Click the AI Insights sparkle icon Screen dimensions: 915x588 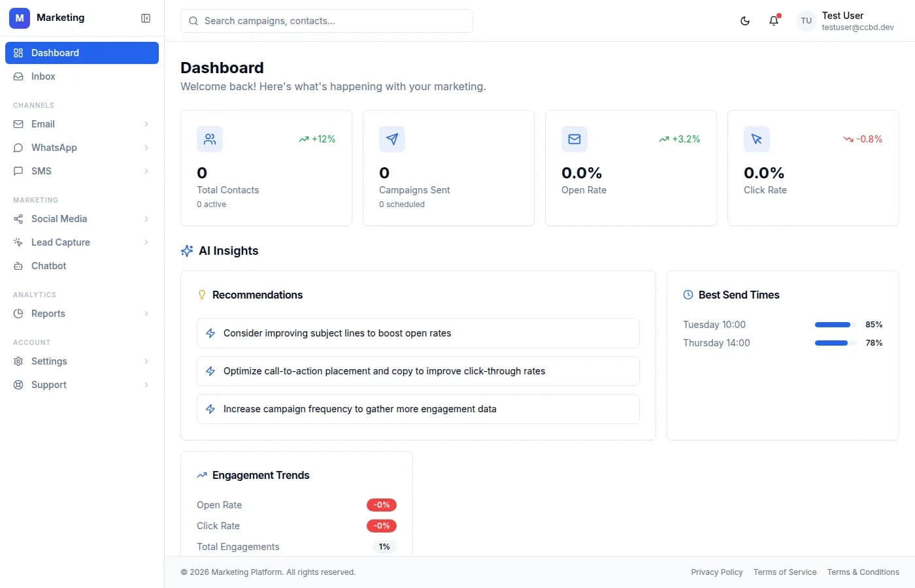pyautogui.click(x=187, y=251)
